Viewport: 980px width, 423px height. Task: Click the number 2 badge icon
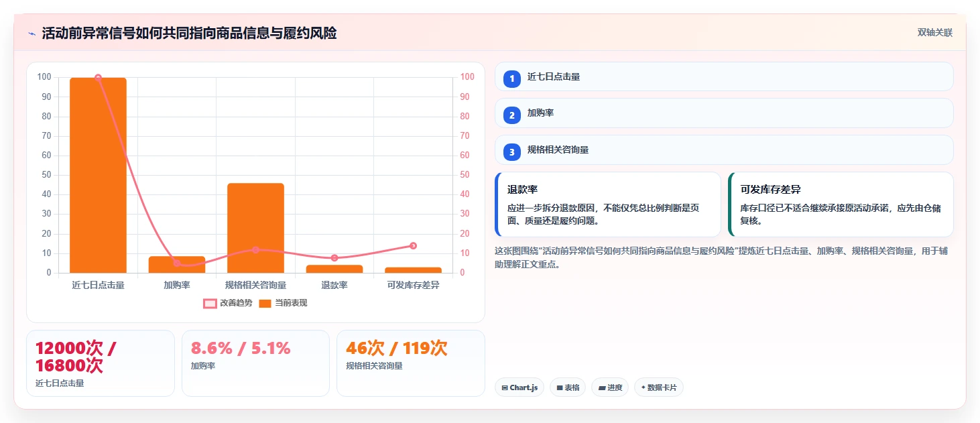coord(512,115)
